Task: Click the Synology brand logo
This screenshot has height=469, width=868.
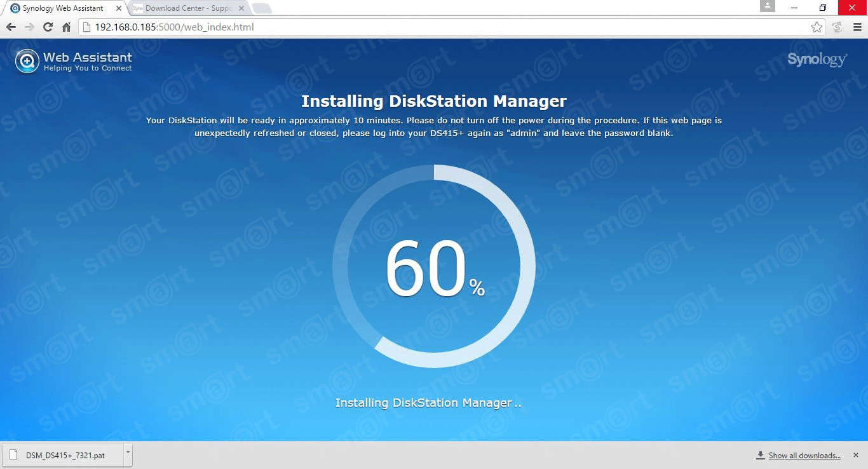Action: click(817, 60)
